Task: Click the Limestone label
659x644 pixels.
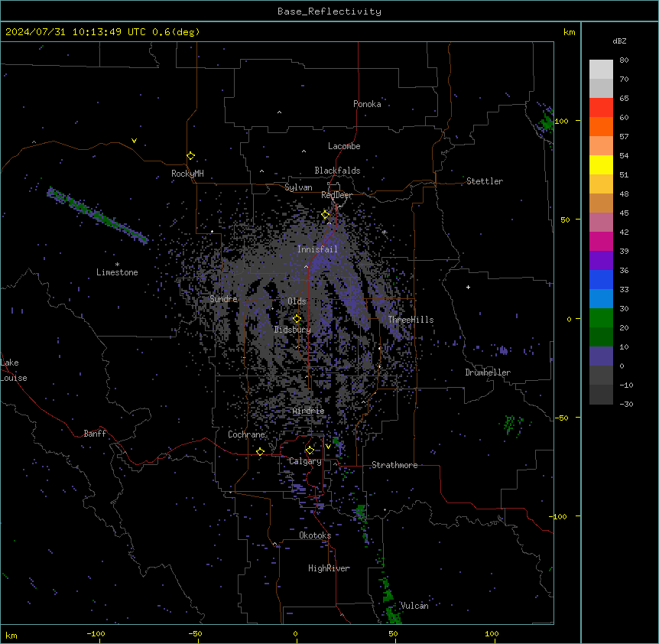Action: point(117,272)
